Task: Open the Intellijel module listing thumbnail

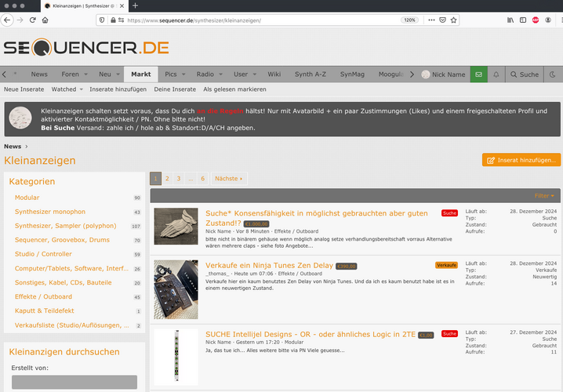Action: click(x=176, y=357)
